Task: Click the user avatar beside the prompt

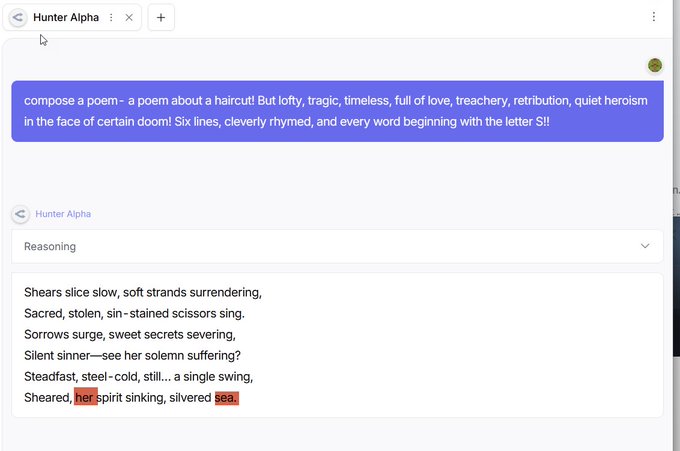Action: tap(655, 66)
